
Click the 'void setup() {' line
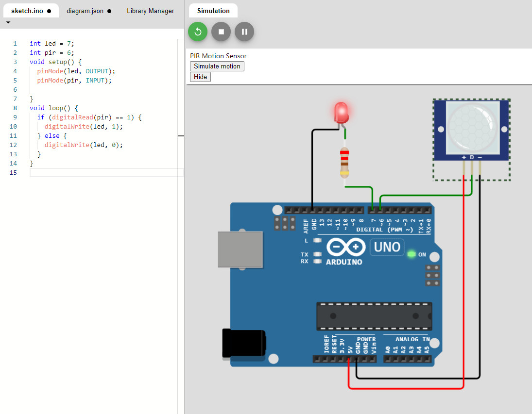point(56,62)
